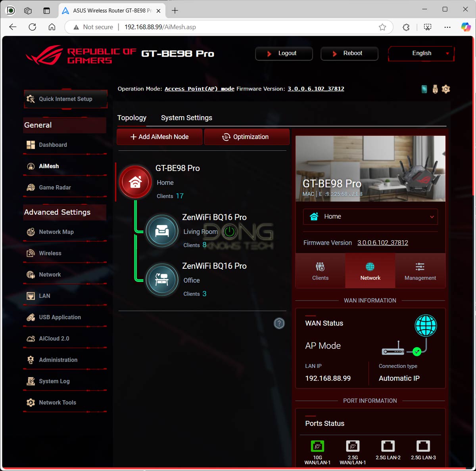Open browser extensions menu
The image size is (476, 471).
click(406, 27)
